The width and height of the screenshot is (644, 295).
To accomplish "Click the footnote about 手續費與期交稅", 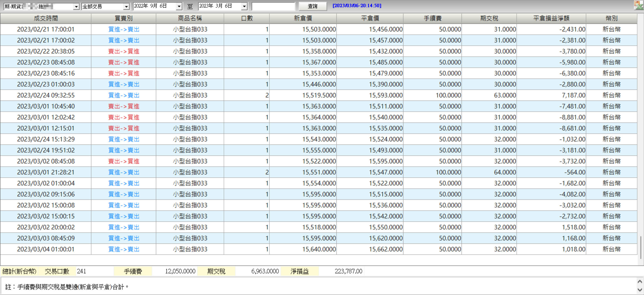I will pyautogui.click(x=67, y=287).
